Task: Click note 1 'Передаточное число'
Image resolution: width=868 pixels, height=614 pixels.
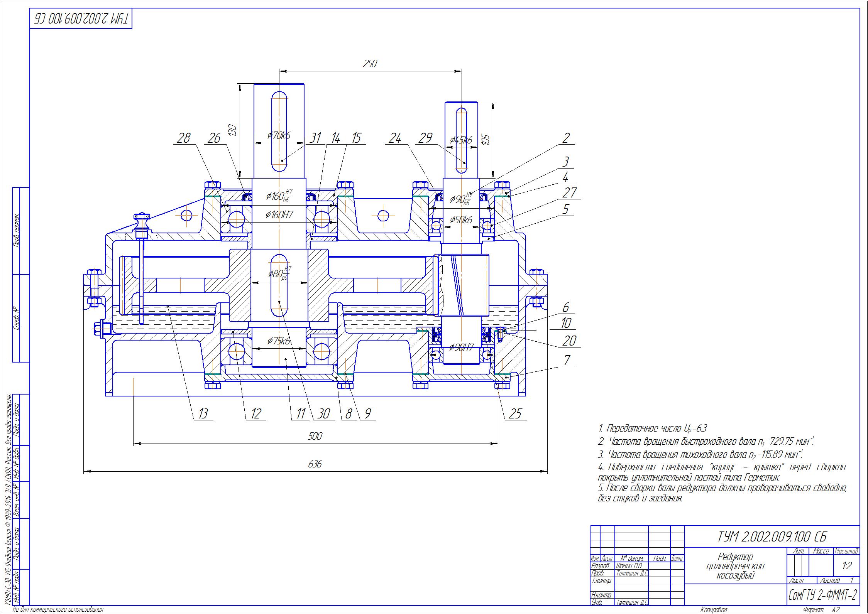Action: 653,428
